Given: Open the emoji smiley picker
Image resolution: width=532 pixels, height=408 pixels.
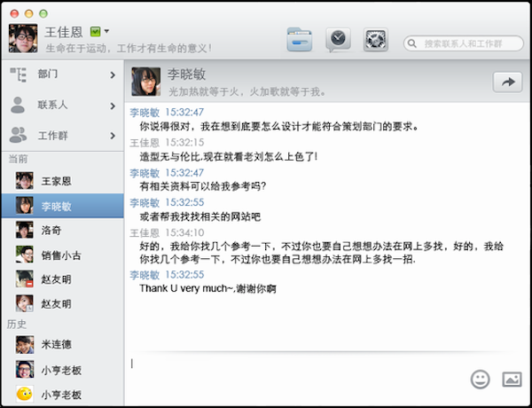Looking at the screenshot, I should tap(480, 379).
